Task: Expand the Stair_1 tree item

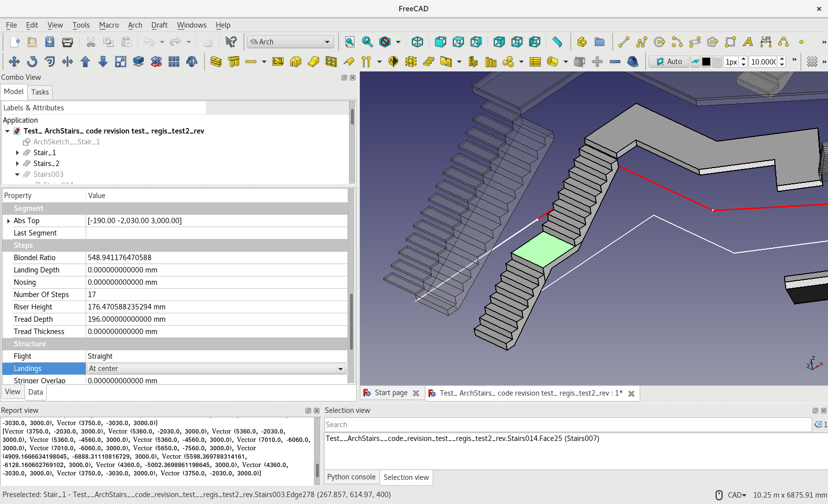Action: (x=17, y=153)
